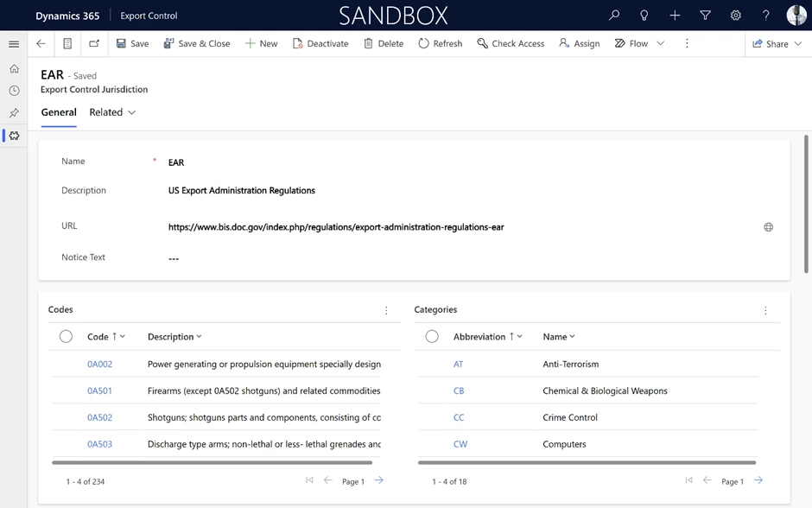Click the Advanced filter funnel icon

coord(705,15)
